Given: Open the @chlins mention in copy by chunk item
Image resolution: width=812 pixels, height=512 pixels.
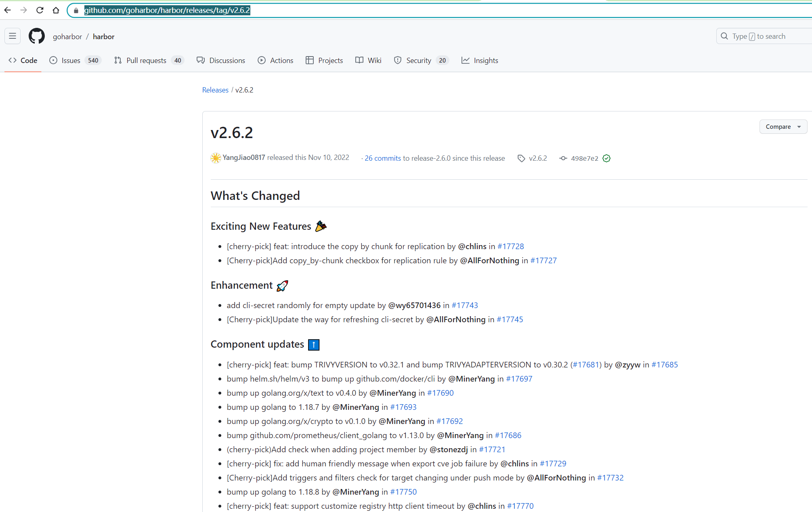Looking at the screenshot, I should tap(472, 246).
